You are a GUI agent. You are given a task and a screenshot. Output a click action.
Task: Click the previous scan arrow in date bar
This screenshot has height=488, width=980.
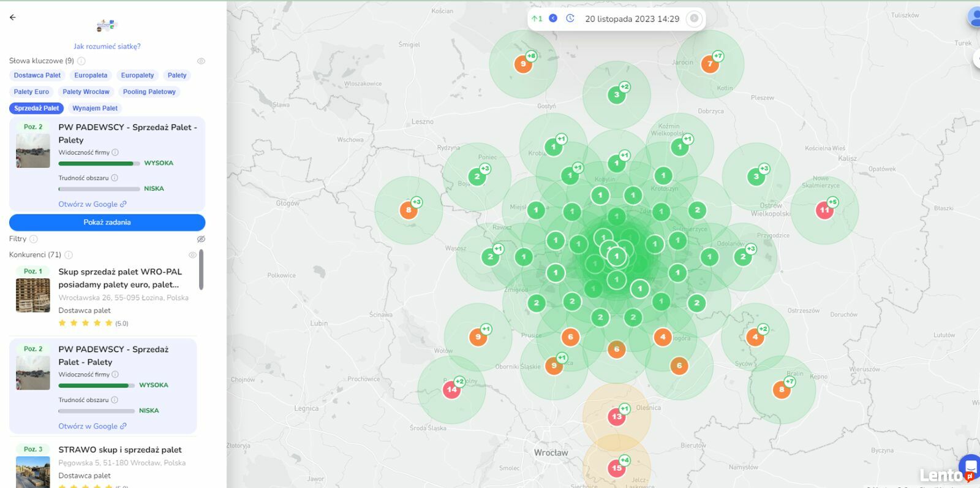[553, 18]
